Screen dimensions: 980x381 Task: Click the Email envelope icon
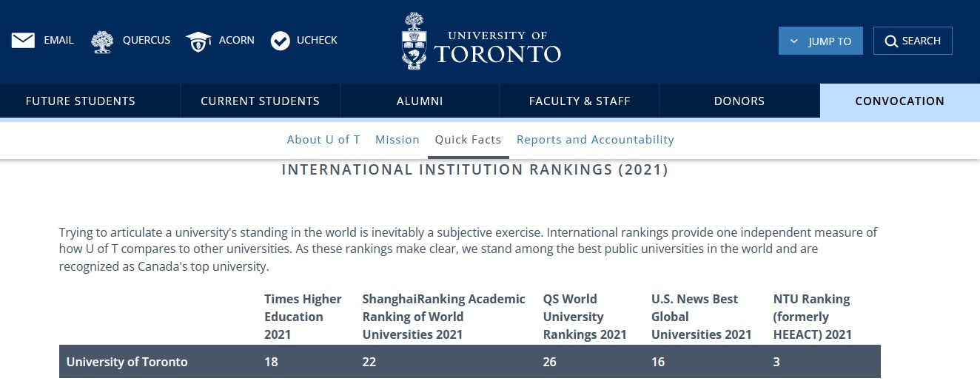pyautogui.click(x=23, y=41)
